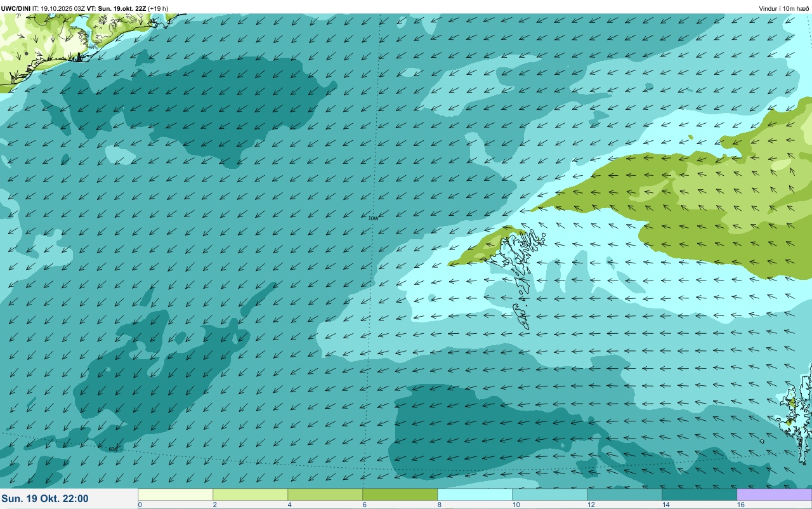
Task: Click the 0-2 pale yellow legend swatch
Action: pos(175,494)
